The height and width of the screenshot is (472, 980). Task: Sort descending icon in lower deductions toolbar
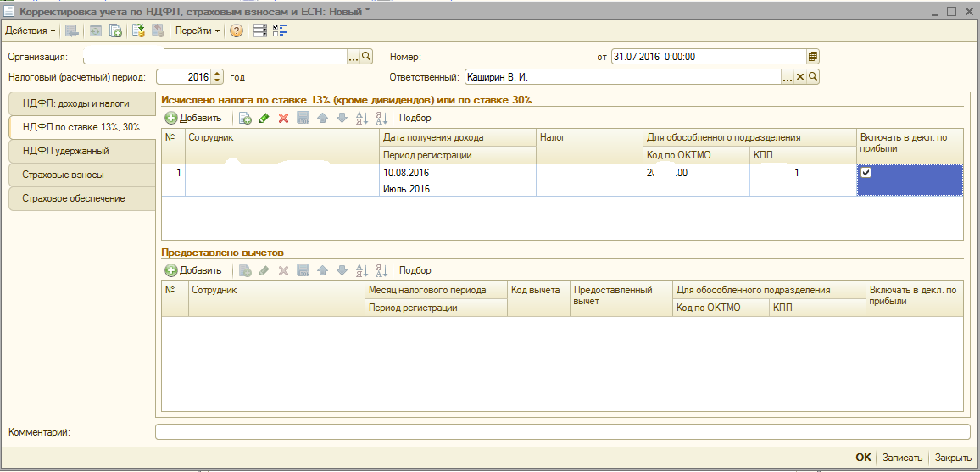(381, 270)
